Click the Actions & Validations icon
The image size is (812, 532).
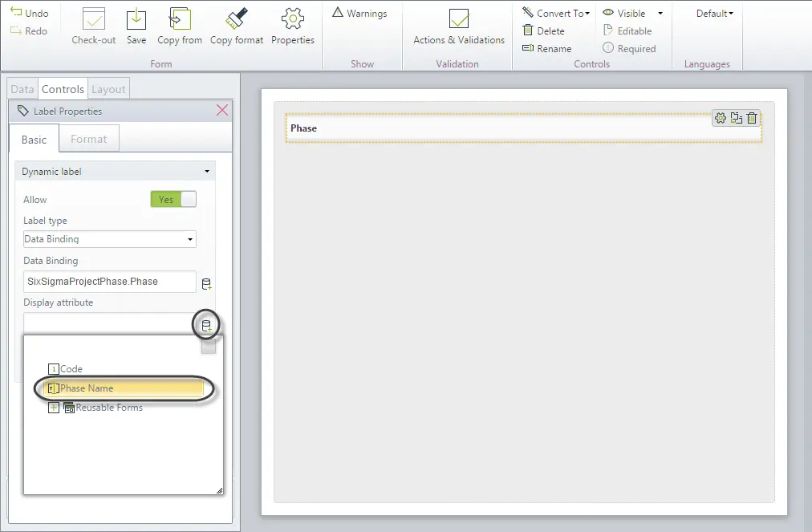pyautogui.click(x=458, y=19)
